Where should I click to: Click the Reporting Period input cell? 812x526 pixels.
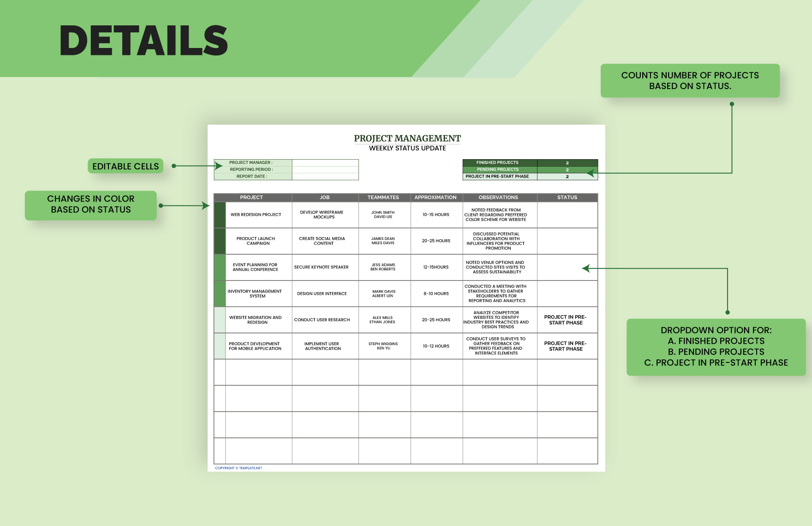tap(325, 170)
